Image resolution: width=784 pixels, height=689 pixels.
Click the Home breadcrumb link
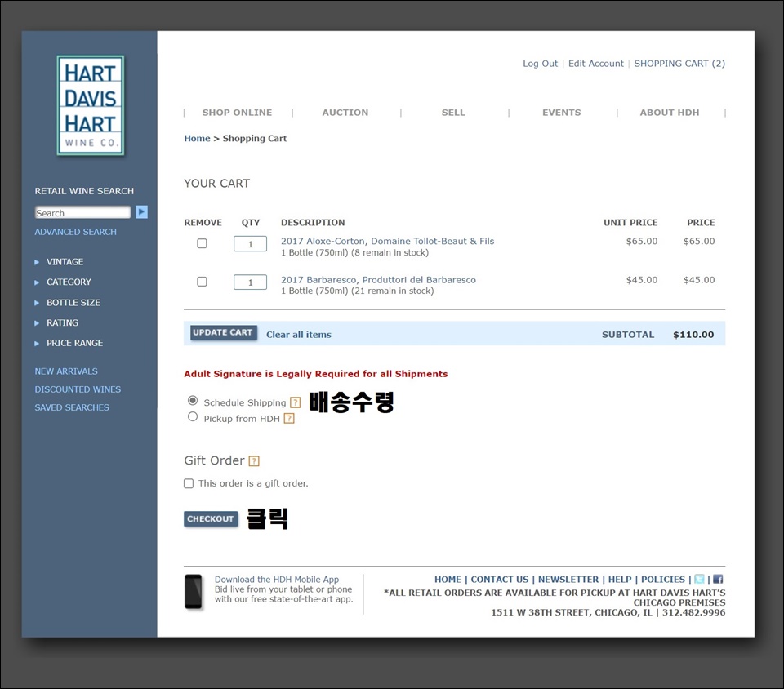197,139
